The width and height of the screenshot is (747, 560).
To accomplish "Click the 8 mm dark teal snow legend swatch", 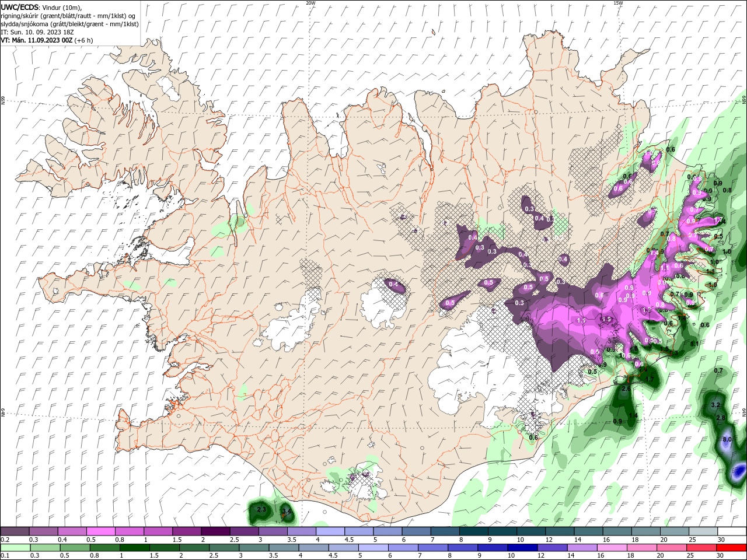I will (473, 531).
